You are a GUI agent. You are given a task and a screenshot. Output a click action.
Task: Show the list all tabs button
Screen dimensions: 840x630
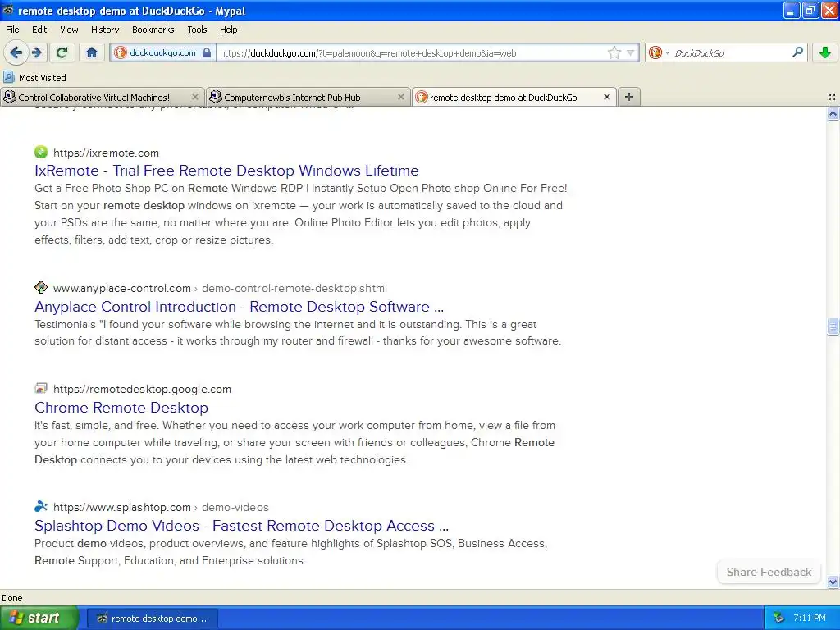pyautogui.click(x=832, y=97)
